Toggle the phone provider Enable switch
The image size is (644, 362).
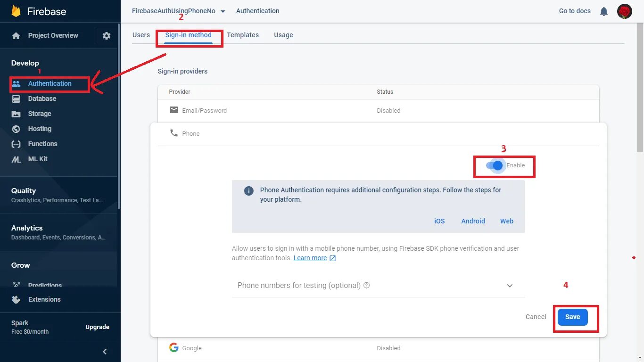pyautogui.click(x=495, y=165)
